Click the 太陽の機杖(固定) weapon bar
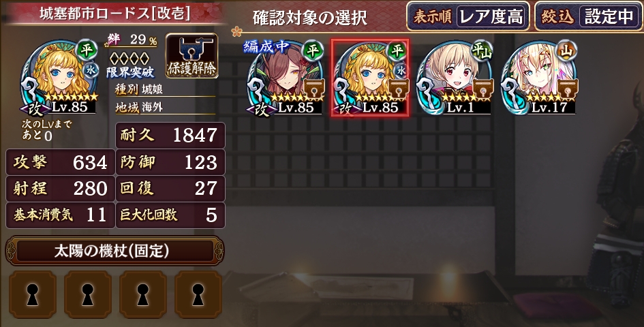644x327 pixels. [114, 251]
